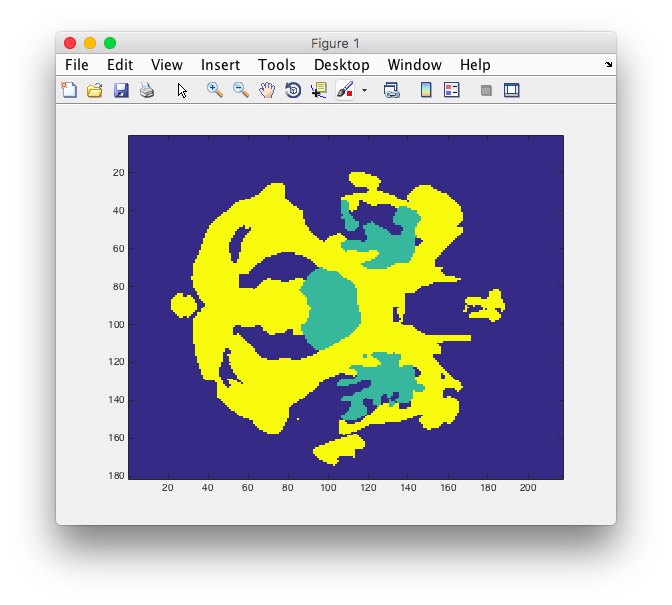Screen dimensions: 672x605
Task: Activate the Zoom Out magnifier
Action: click(241, 90)
